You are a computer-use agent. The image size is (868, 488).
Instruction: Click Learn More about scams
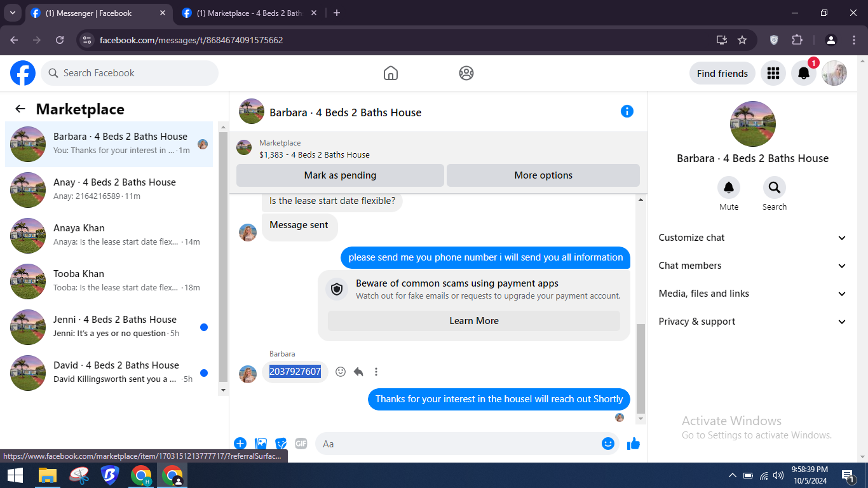click(x=474, y=321)
